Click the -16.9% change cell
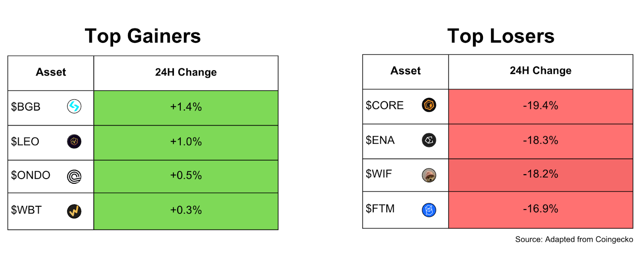 (541, 209)
